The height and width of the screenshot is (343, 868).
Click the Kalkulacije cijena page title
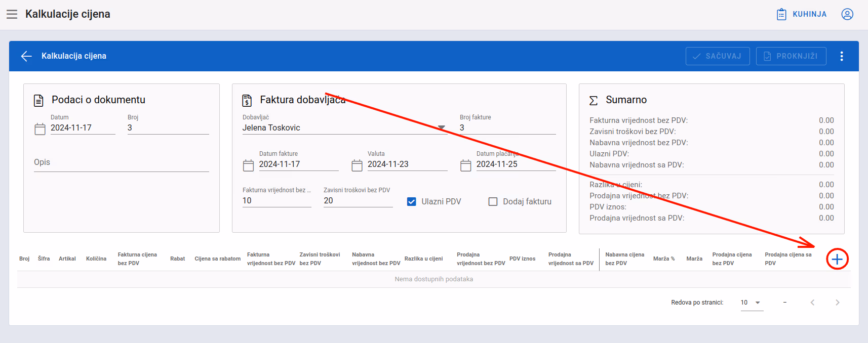[x=68, y=14]
